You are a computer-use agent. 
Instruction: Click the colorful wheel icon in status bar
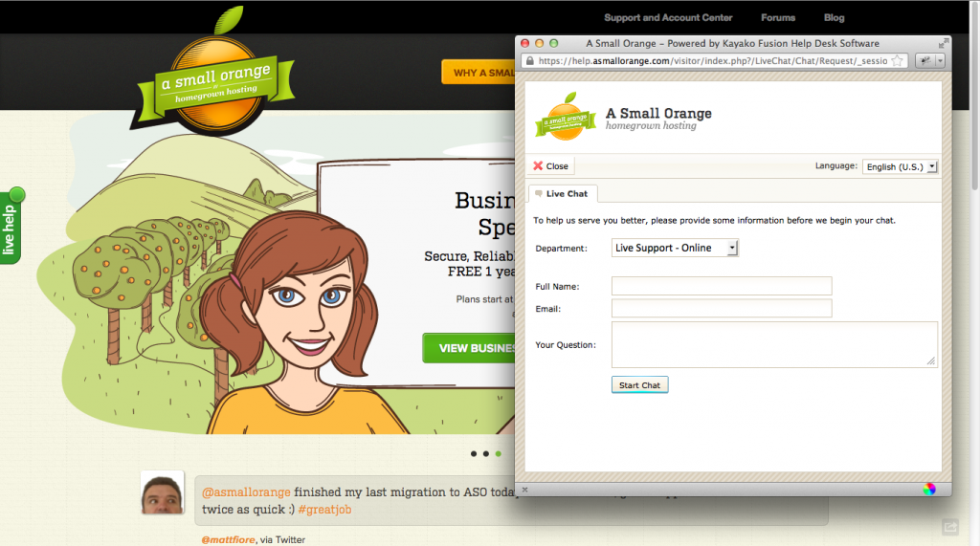(x=929, y=490)
